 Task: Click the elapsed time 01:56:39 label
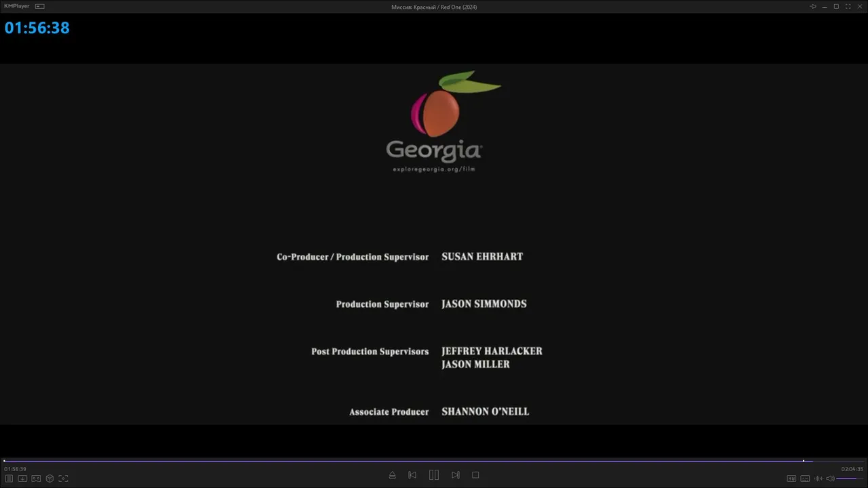click(15, 469)
